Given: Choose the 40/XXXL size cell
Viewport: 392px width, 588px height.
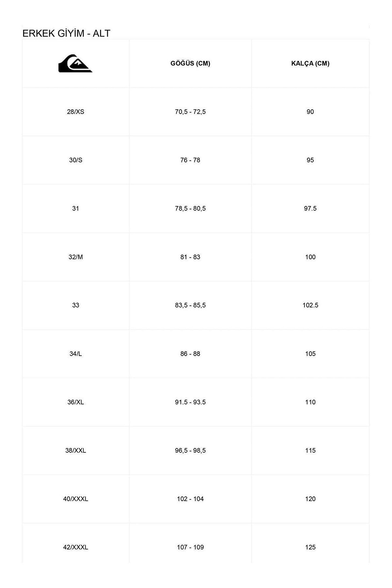Looking at the screenshot, I should (75, 499).
